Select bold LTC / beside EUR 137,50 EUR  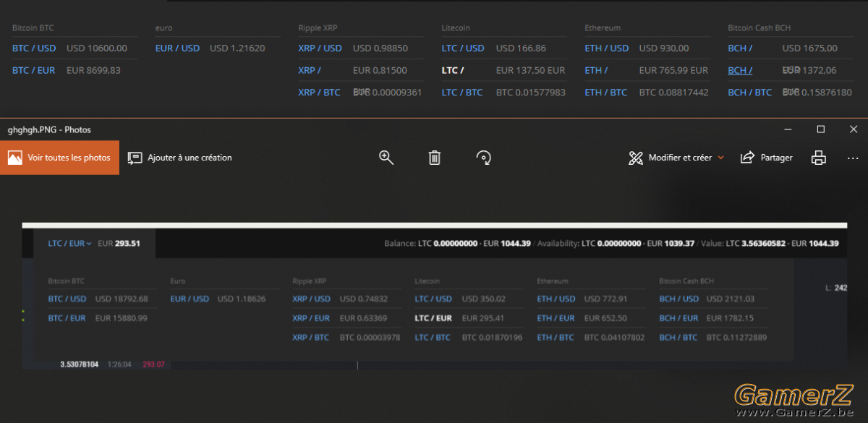pyautogui.click(x=453, y=70)
